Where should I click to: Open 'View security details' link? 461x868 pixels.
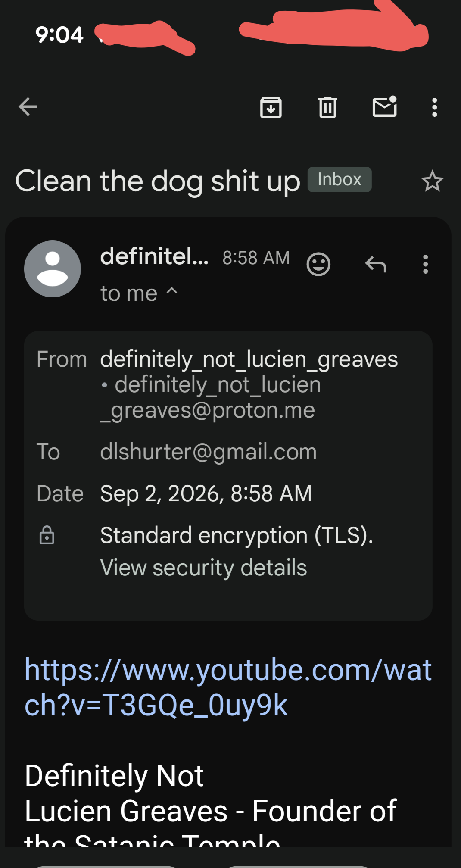(203, 568)
